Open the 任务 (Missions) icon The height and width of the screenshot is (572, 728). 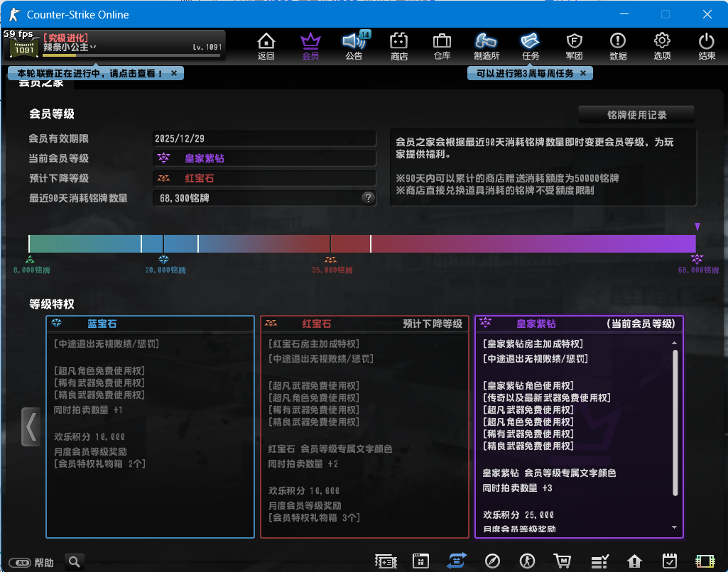pyautogui.click(x=531, y=46)
